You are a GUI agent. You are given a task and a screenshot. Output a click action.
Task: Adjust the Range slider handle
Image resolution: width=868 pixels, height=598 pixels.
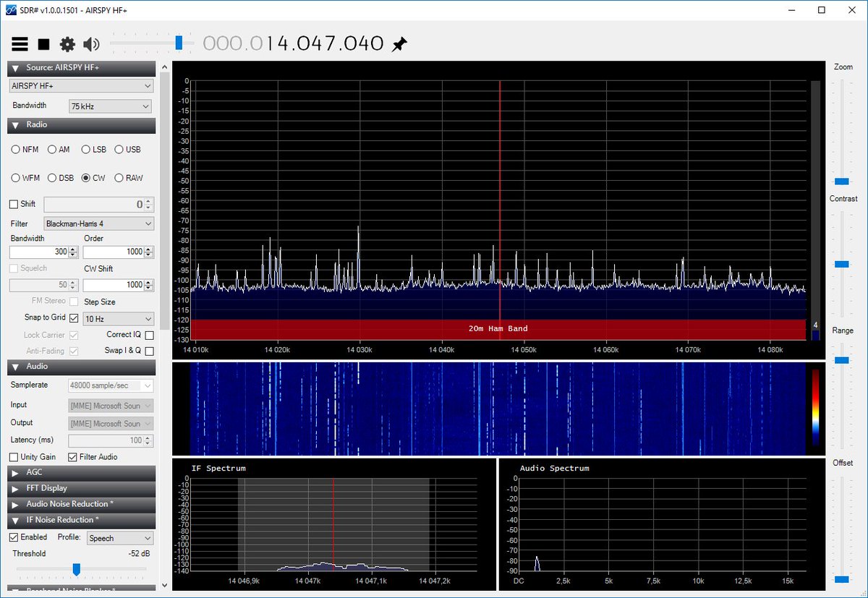click(841, 359)
